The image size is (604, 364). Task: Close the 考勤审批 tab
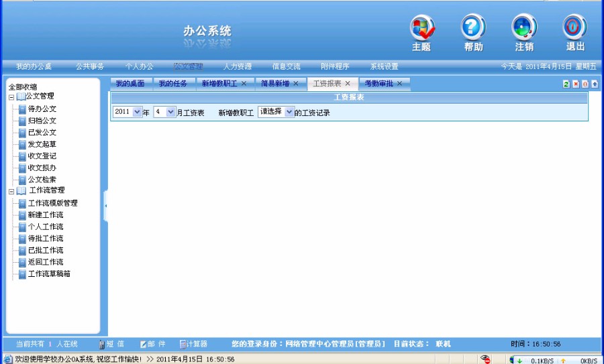pyautogui.click(x=399, y=84)
